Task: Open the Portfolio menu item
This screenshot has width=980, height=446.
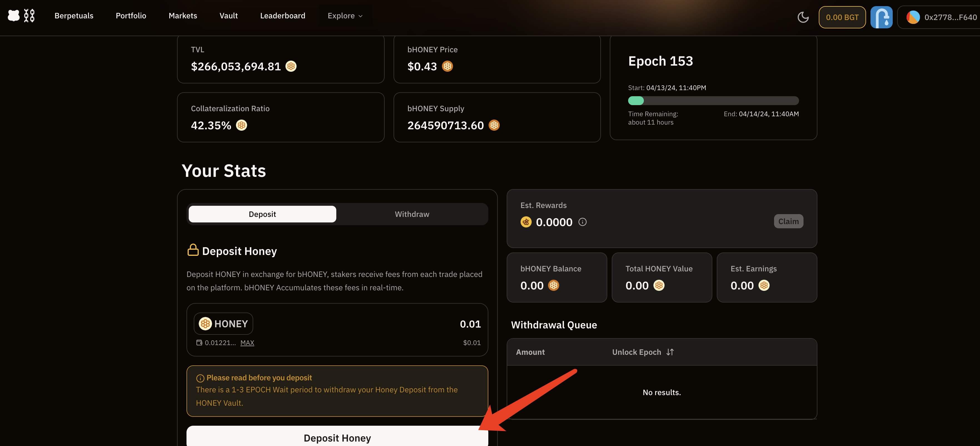Action: click(x=131, y=16)
